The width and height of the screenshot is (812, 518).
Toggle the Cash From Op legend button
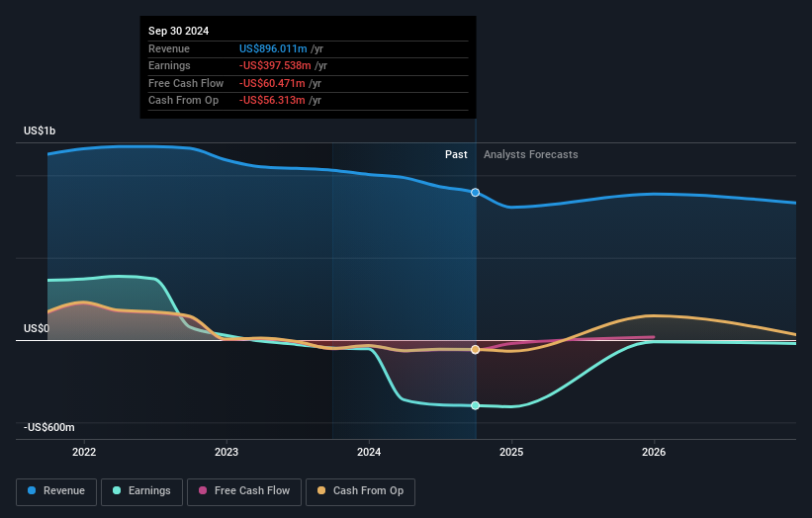[360, 491]
